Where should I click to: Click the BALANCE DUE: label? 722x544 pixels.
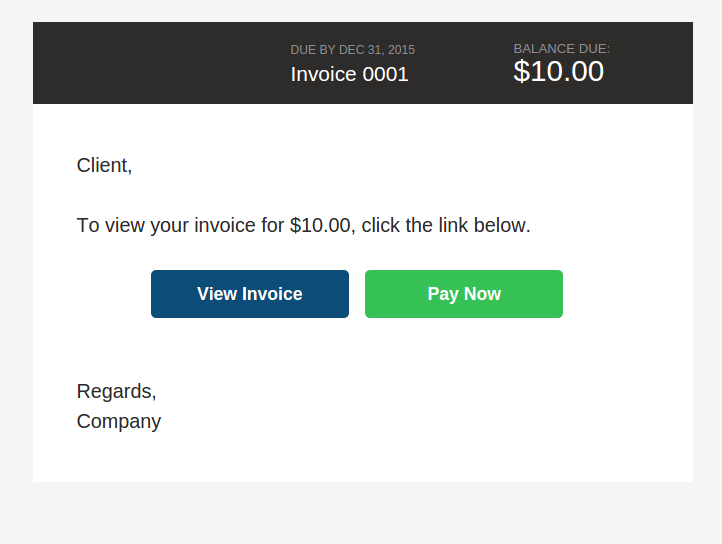(x=562, y=49)
